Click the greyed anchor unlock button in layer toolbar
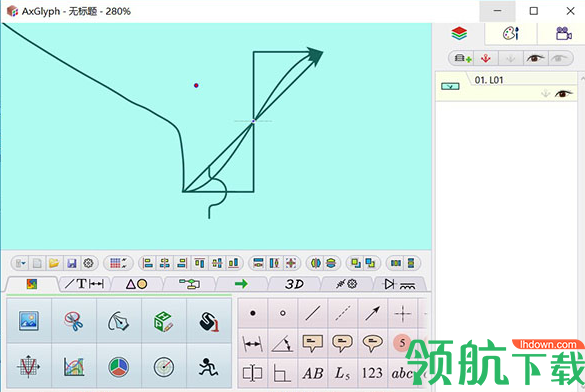Screen dimensions: 585x392 (510, 59)
